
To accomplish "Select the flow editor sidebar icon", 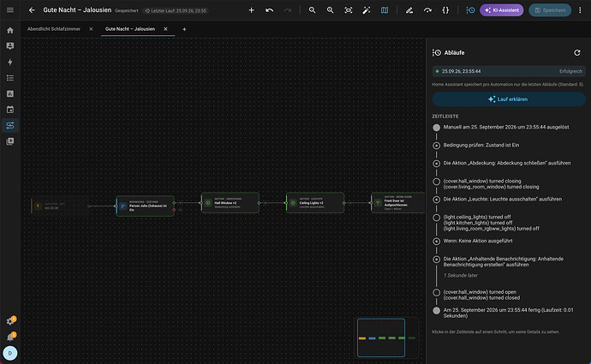I will (x=10, y=125).
